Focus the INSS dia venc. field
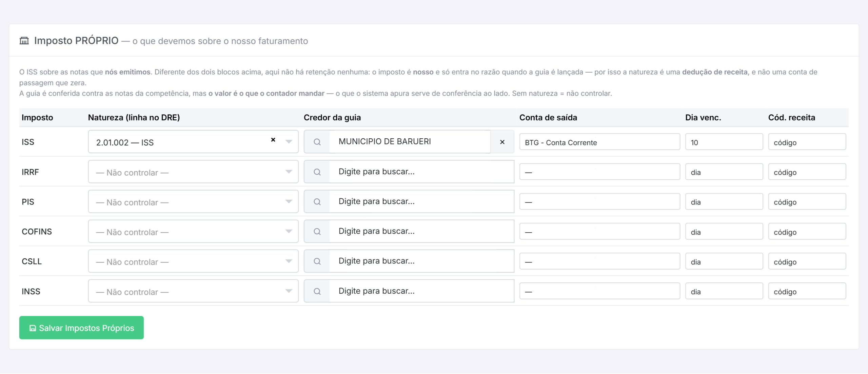Image resolution: width=868 pixels, height=374 pixels. (724, 291)
